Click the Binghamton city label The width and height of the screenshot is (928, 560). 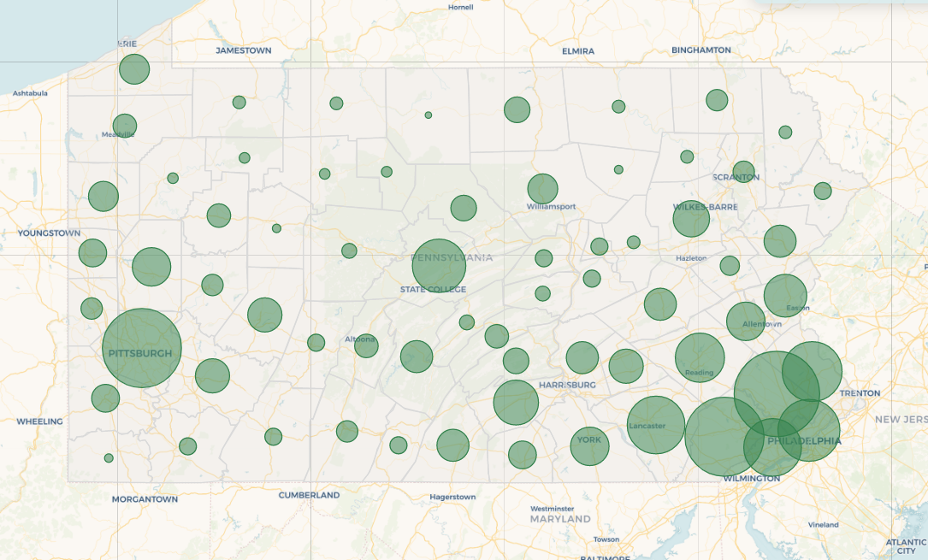(700, 50)
